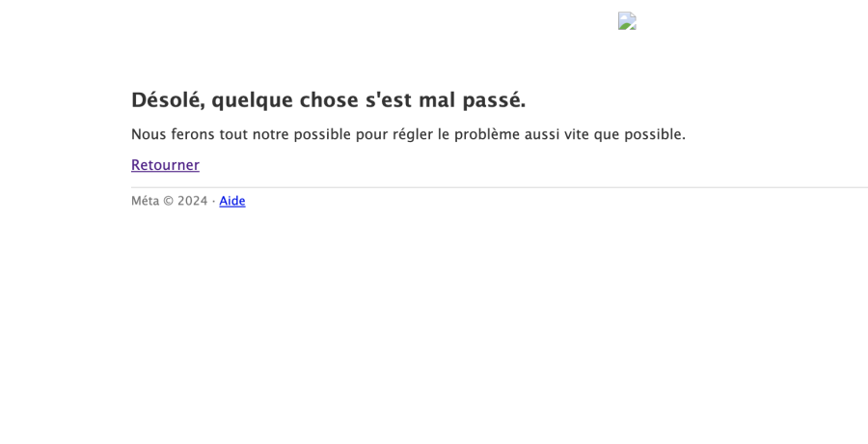
Task: Click the word "le" before "problème"
Action: click(x=444, y=135)
